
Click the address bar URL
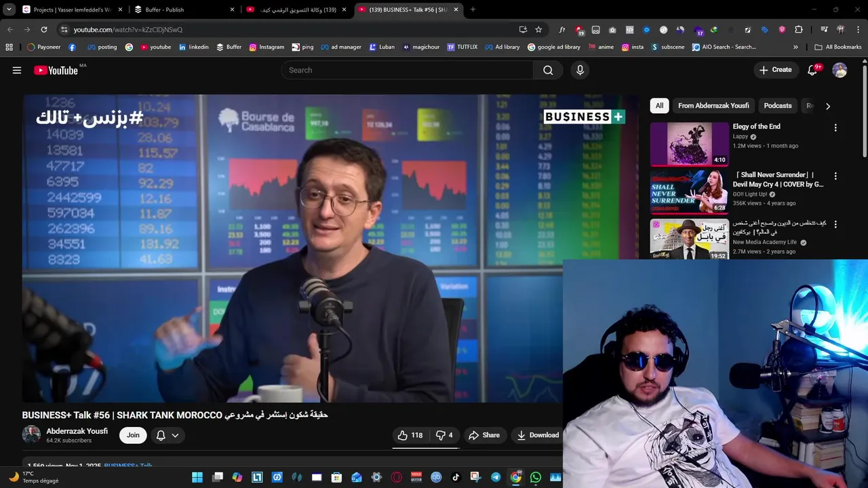[128, 30]
